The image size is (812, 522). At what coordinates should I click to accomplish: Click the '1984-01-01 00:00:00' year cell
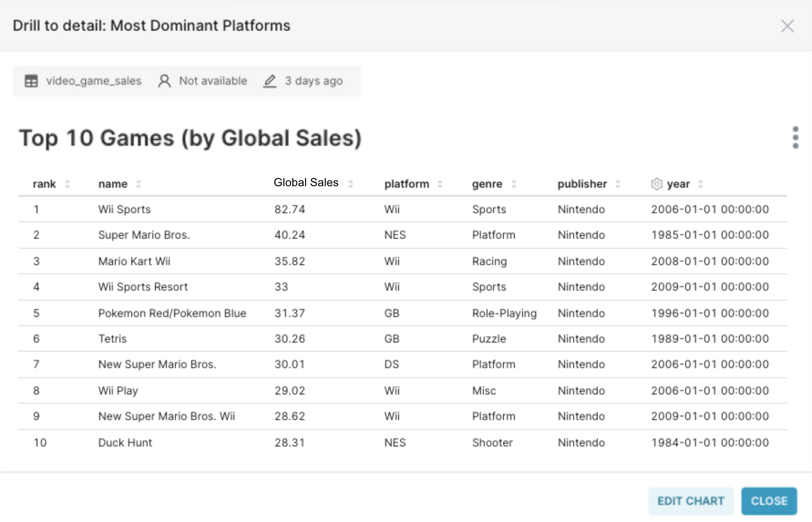(x=710, y=442)
